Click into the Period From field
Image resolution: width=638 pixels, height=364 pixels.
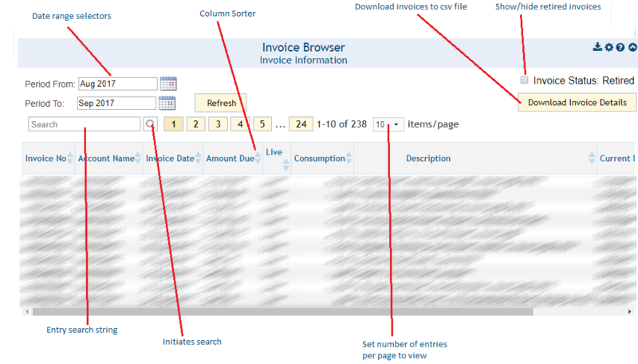click(117, 84)
